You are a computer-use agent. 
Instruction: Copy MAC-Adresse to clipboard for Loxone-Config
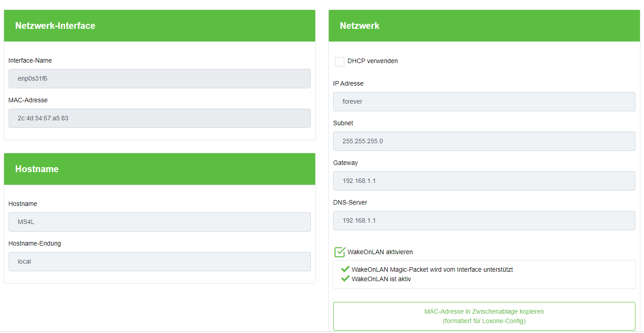484,316
